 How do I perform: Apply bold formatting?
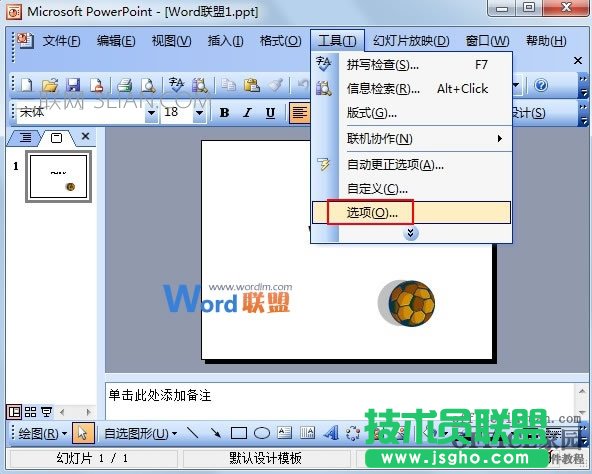tap(225, 113)
